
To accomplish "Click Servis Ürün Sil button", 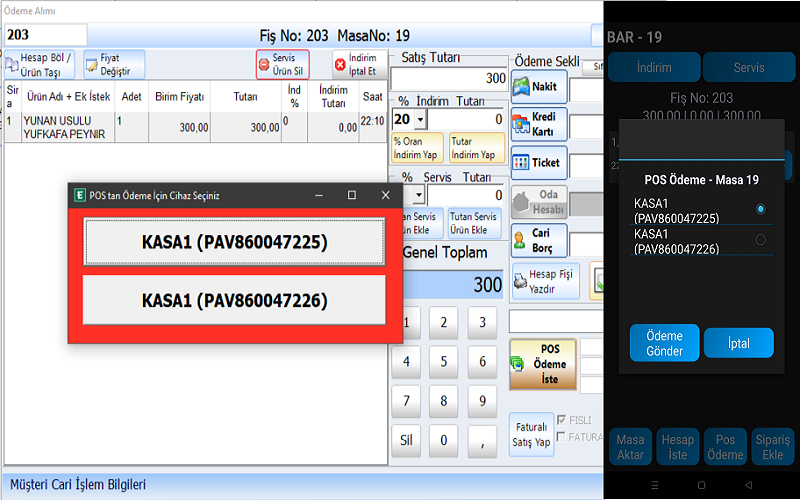I will (282, 64).
